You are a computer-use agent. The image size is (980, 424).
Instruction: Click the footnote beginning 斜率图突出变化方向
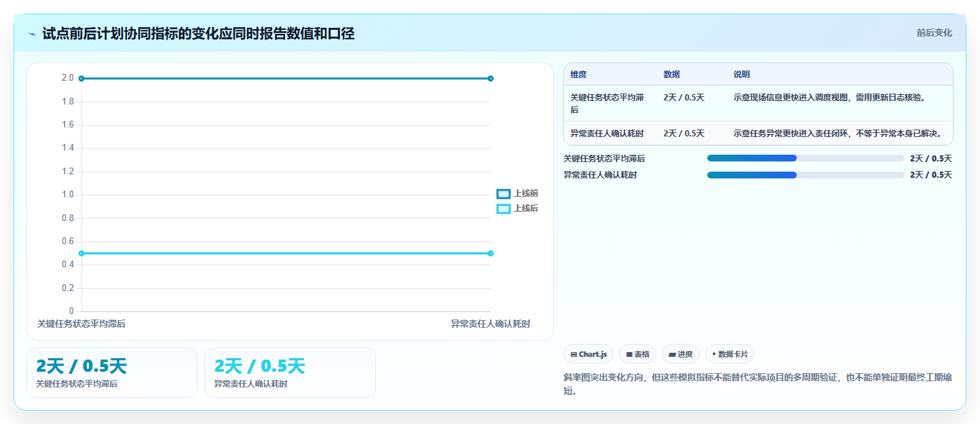757,384
